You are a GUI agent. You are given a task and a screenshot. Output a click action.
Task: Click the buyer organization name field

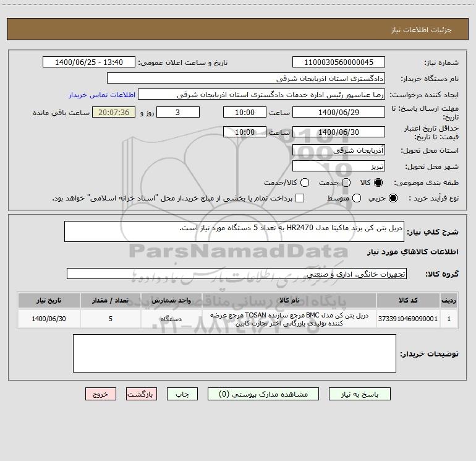(x=246, y=79)
